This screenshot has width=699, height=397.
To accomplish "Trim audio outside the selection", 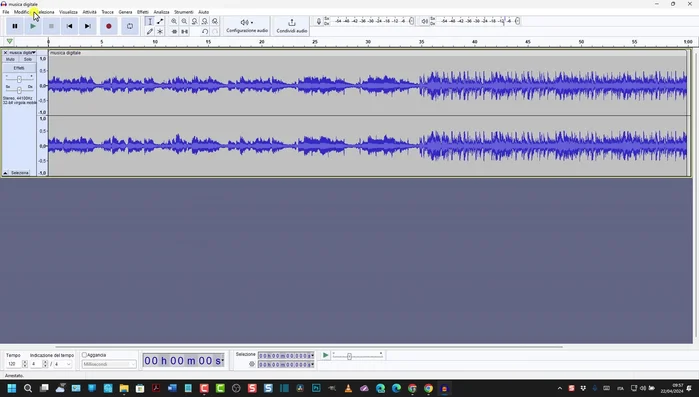I will [174, 32].
